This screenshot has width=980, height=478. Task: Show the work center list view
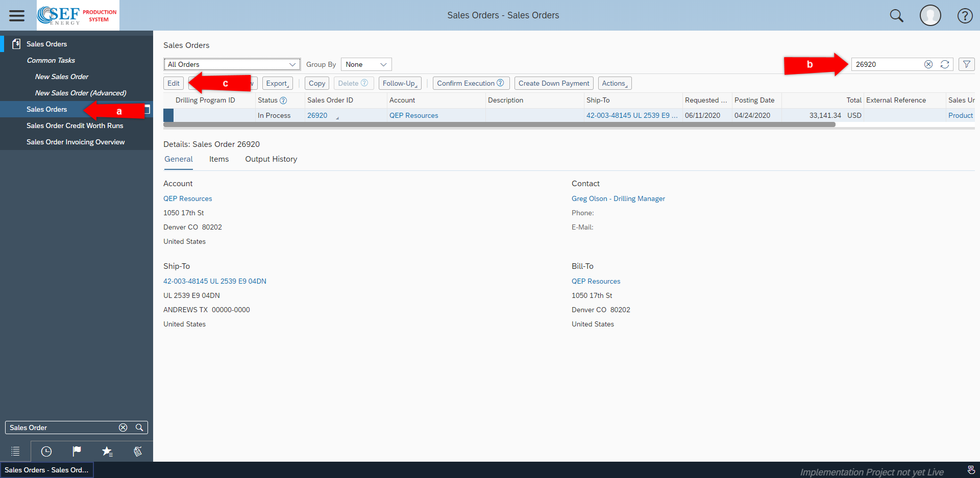(15, 451)
